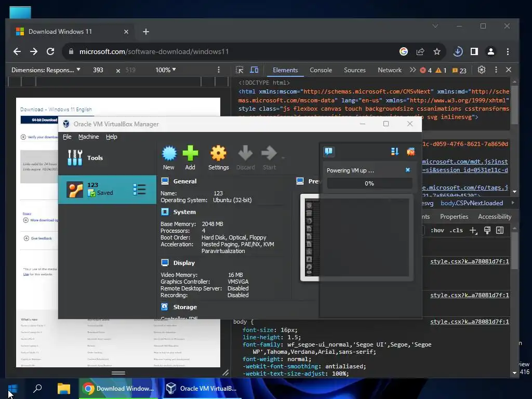Click body.CSPvNext.loaded breadcrumb
532x399 pixels.
point(472,203)
